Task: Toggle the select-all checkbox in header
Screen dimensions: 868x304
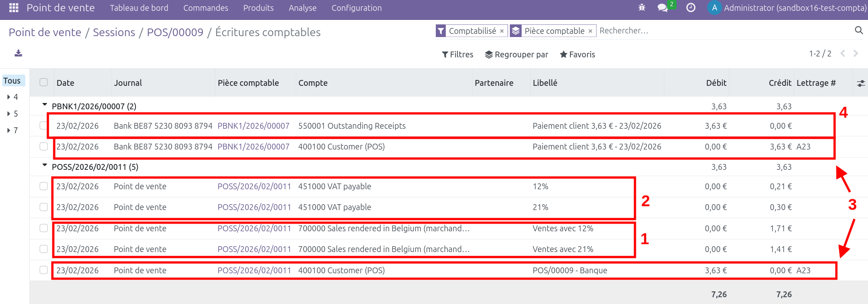Action: 44,82
